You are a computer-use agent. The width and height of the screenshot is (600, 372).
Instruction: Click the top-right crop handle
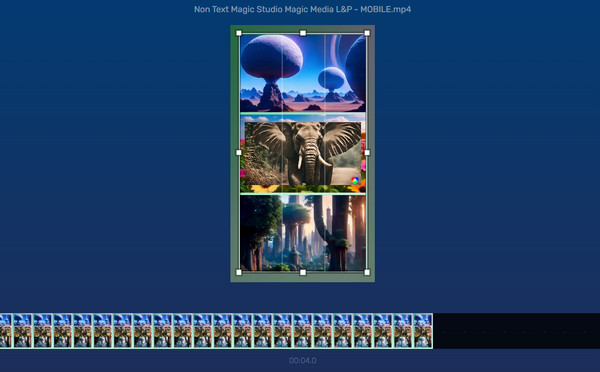pos(367,33)
